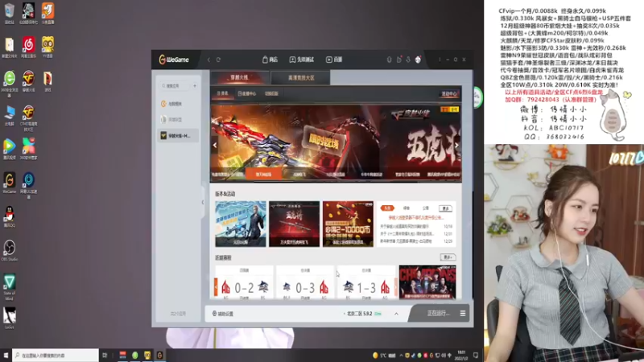Open the second sidebar item with white icon
This screenshot has width=644, height=362.
[x=177, y=119]
